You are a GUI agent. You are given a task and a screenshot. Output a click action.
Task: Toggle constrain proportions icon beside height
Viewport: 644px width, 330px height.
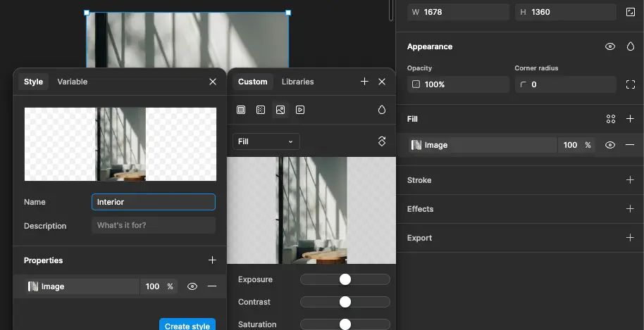(631, 12)
